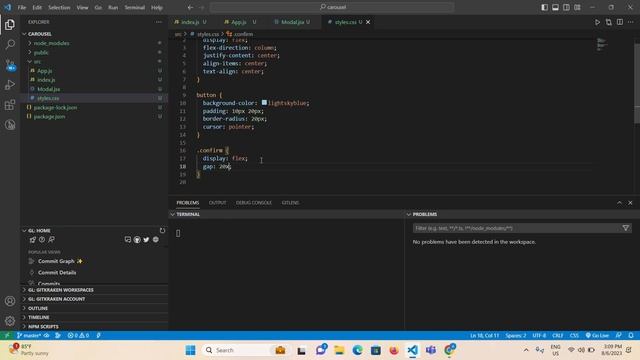Open the Terminal menu
Screen dimensions: 640x360
(x=135, y=7)
